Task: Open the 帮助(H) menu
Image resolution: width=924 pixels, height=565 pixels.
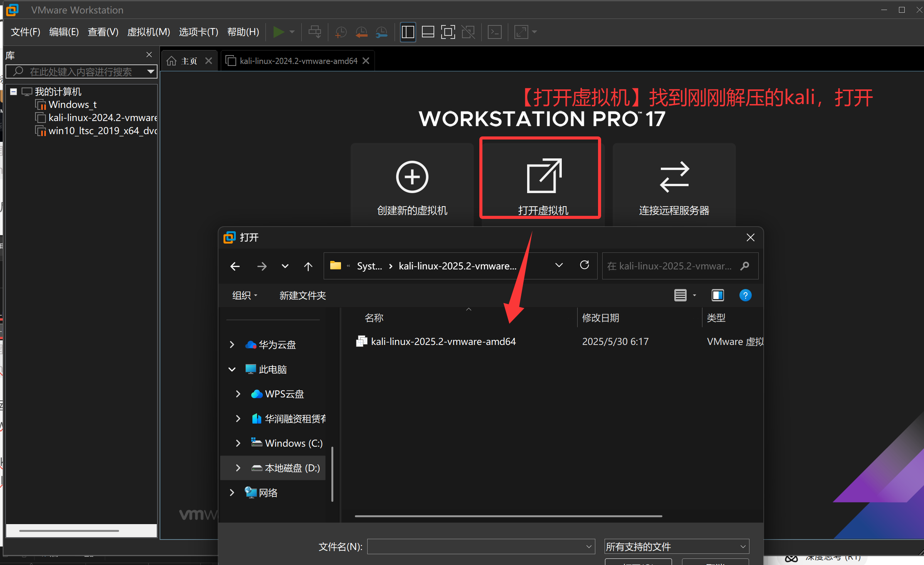Action: (x=243, y=32)
